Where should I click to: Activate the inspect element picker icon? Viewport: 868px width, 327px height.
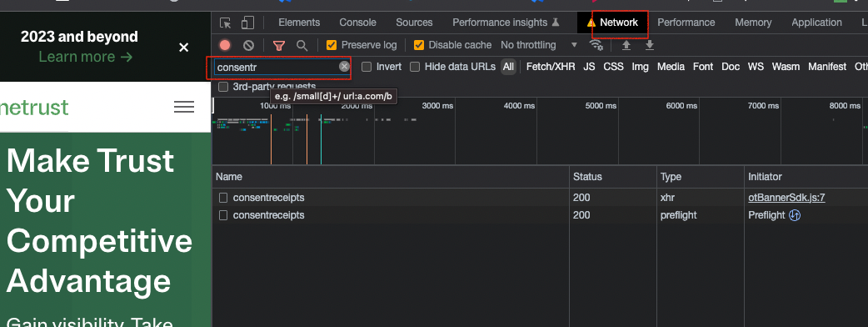pyautogui.click(x=225, y=23)
